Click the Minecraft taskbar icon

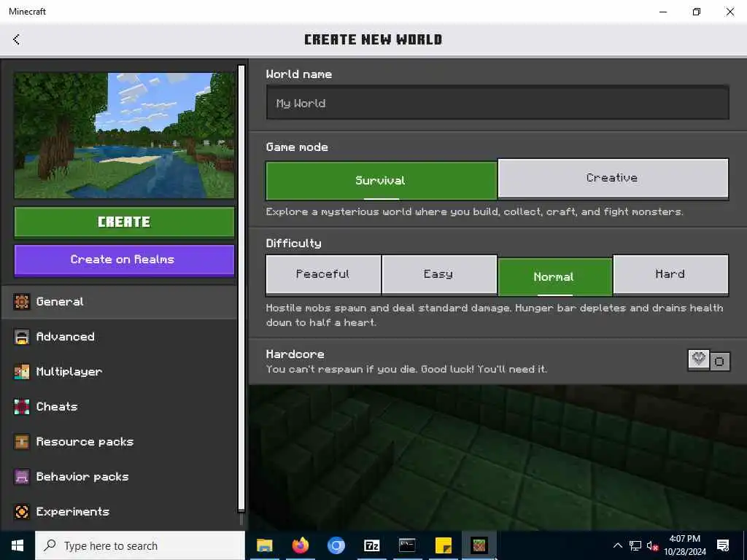479,545
